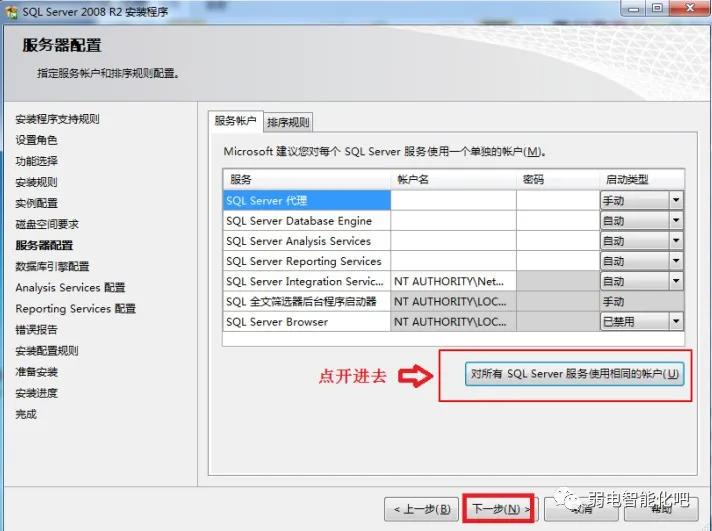Click account name field for Reporting Services
Image resolution: width=712 pixels, height=531 pixels.
pos(453,261)
